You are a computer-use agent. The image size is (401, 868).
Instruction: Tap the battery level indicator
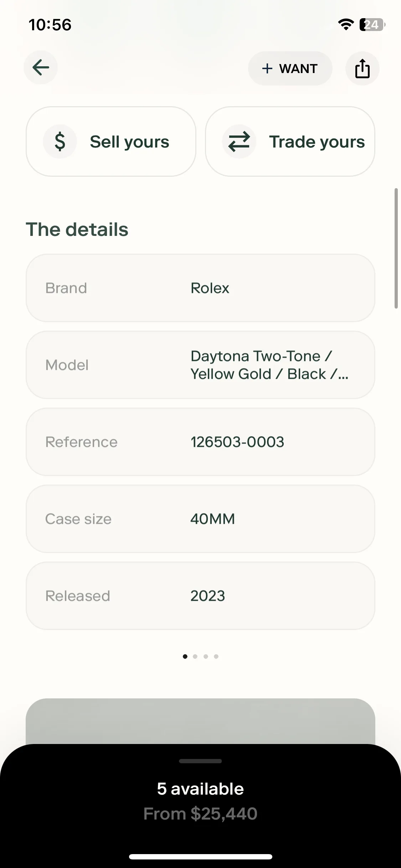coord(372,25)
